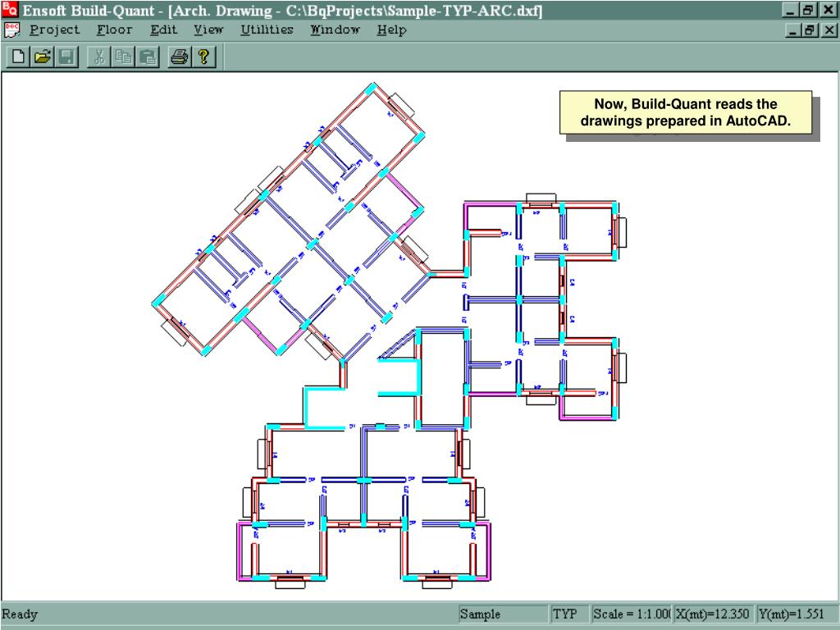Open the Utilities menu

(267, 30)
